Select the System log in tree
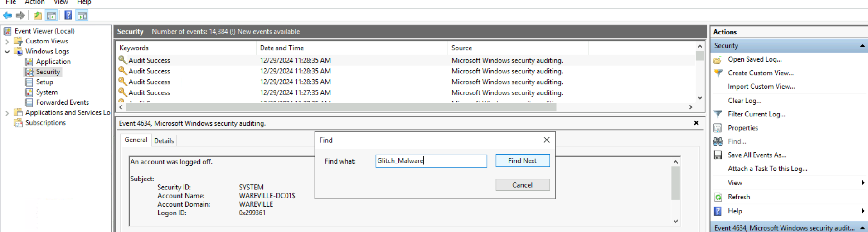The height and width of the screenshot is (232, 868). pos(47,92)
